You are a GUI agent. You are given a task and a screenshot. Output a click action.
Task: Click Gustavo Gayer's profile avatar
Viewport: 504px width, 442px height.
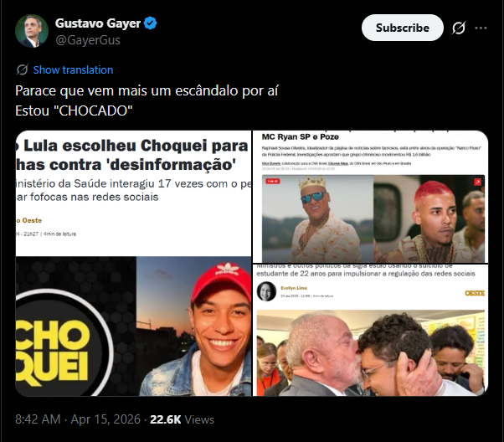point(32,31)
